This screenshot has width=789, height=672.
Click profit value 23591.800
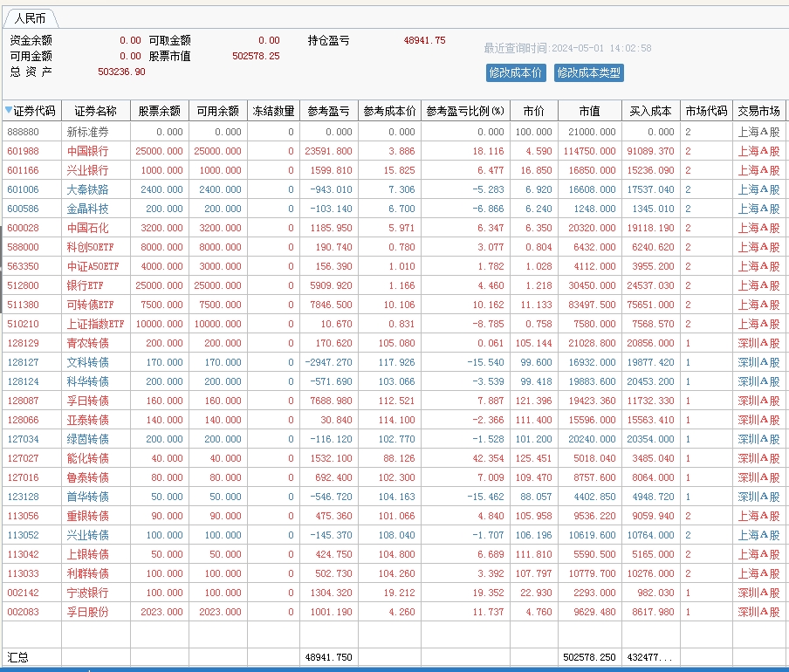[x=328, y=151]
